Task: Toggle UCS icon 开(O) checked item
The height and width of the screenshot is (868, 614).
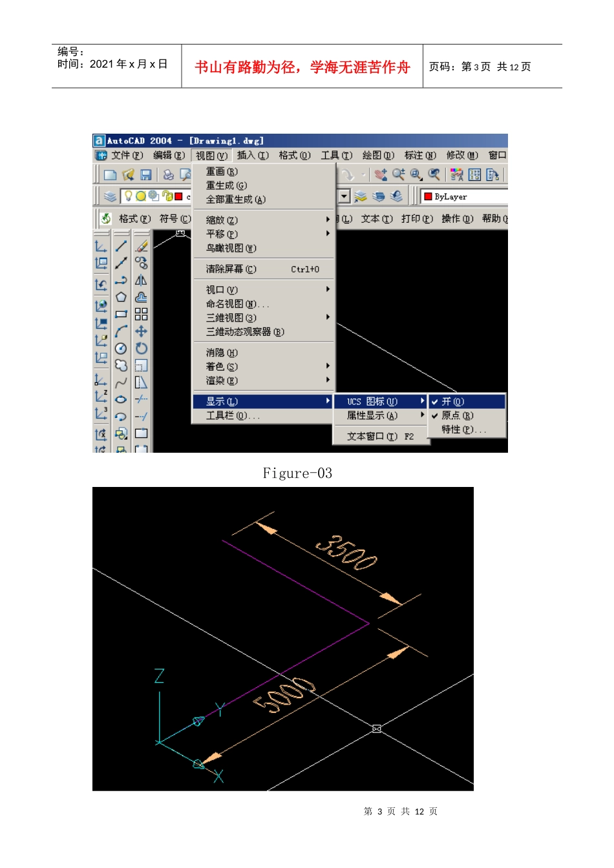Action: [467, 401]
